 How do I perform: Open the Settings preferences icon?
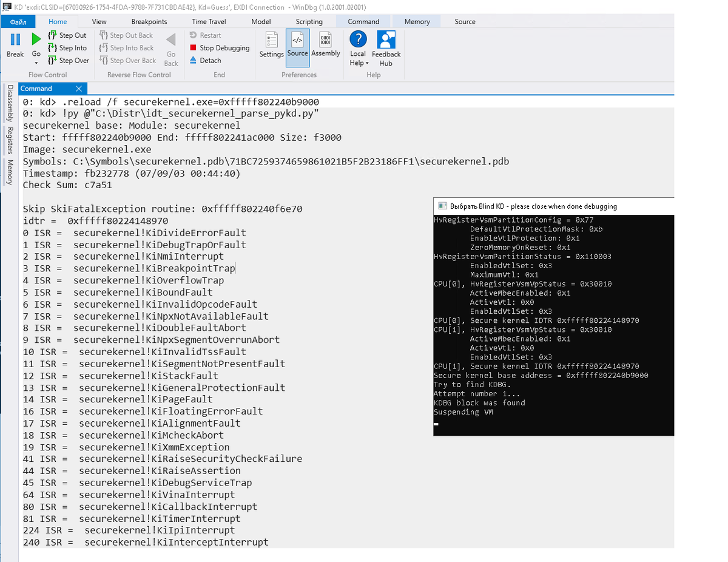(x=271, y=40)
